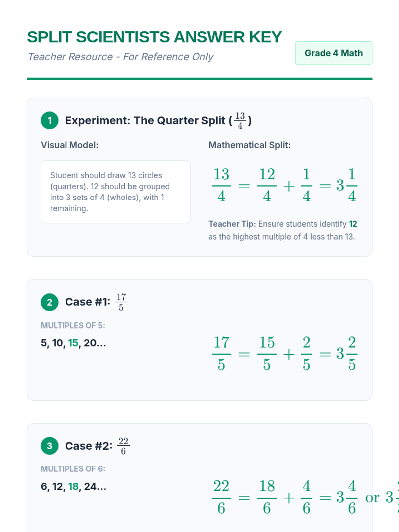Click the Visual Model description box

[116, 192]
